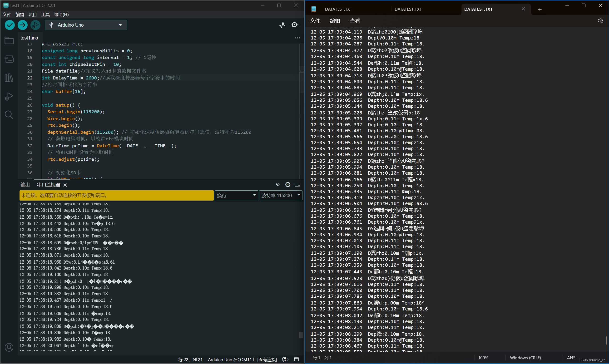
Task: Expand the Arduino Uno board selector
Action: coord(86,25)
